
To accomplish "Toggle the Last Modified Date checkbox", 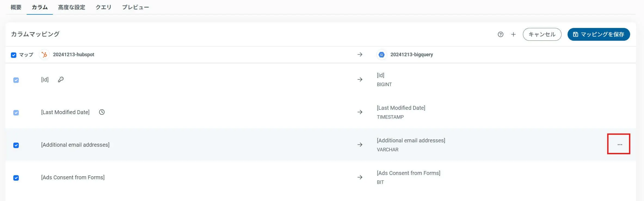I will pyautogui.click(x=16, y=113).
